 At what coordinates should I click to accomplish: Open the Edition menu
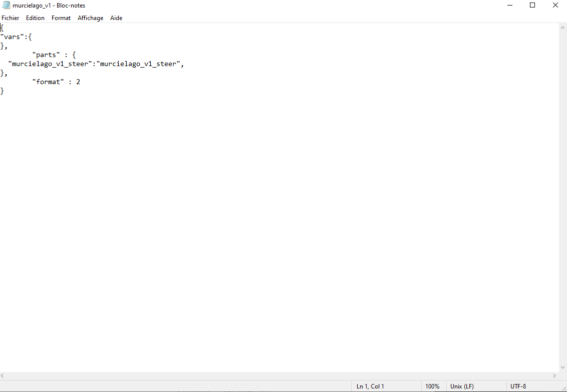(x=35, y=18)
